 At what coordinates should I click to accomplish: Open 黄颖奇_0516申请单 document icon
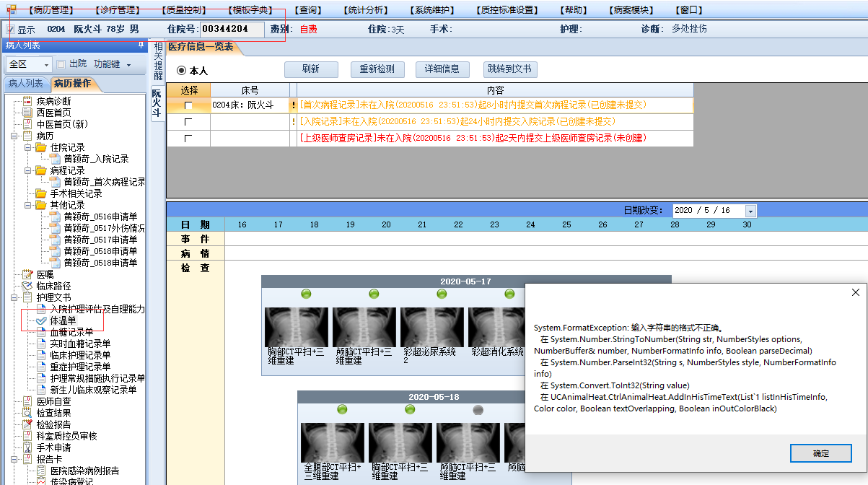pyautogui.click(x=55, y=217)
